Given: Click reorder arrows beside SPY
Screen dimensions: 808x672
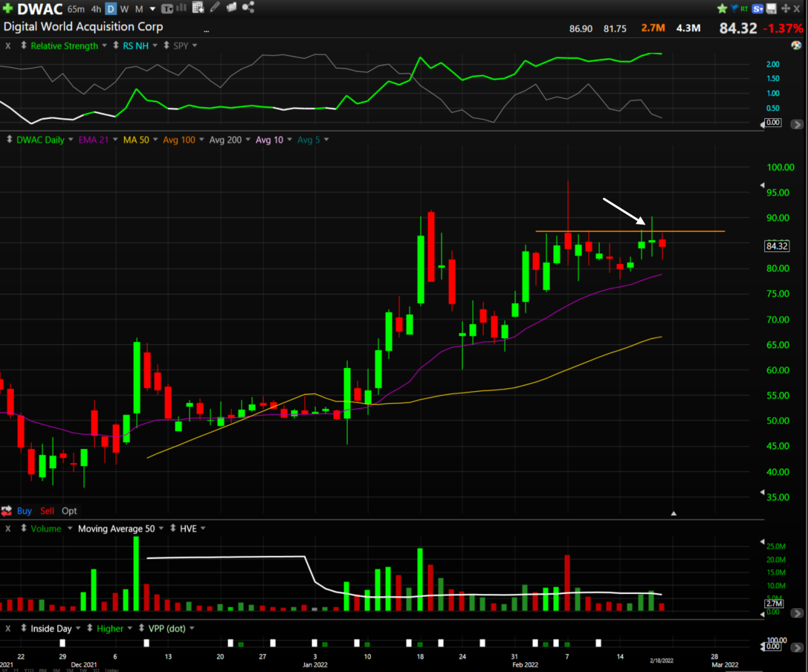Looking at the screenshot, I should [167, 45].
